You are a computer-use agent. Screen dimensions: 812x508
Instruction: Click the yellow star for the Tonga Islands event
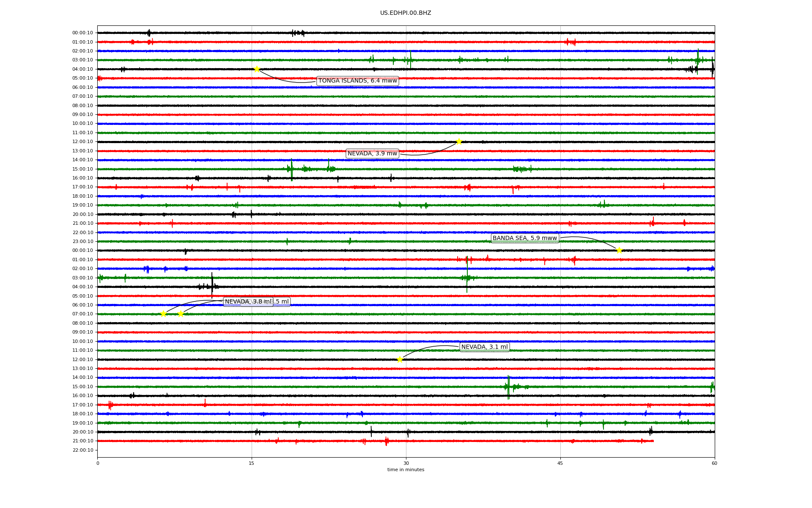[257, 69]
